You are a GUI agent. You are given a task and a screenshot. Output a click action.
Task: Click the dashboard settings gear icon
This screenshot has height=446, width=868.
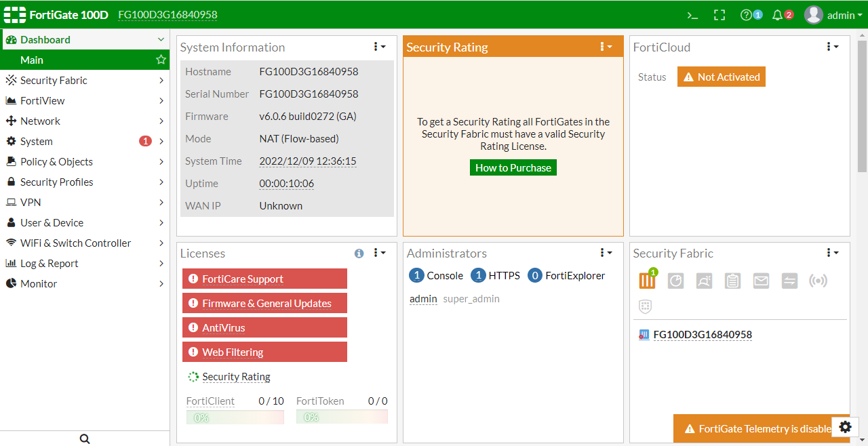point(845,427)
